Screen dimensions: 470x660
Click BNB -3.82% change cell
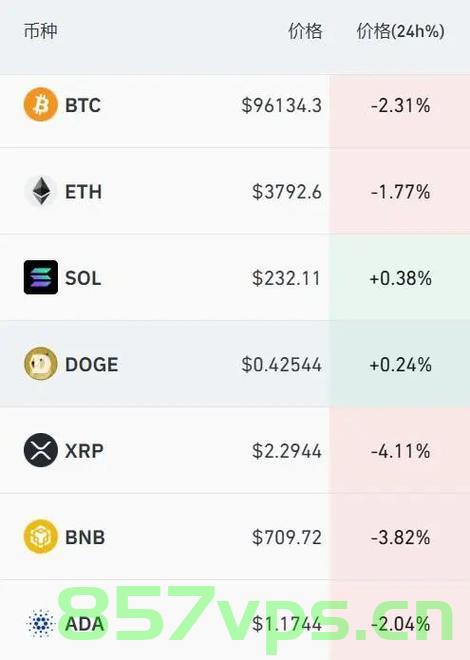pyautogui.click(x=400, y=537)
